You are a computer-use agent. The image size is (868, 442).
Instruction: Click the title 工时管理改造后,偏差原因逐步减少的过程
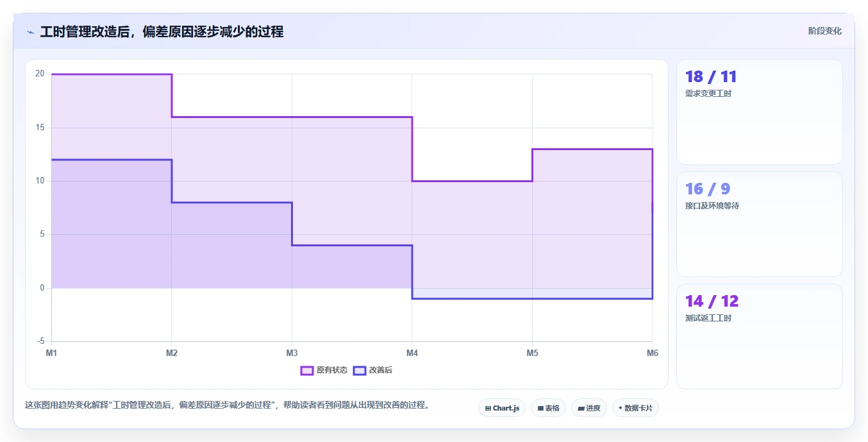(x=162, y=31)
